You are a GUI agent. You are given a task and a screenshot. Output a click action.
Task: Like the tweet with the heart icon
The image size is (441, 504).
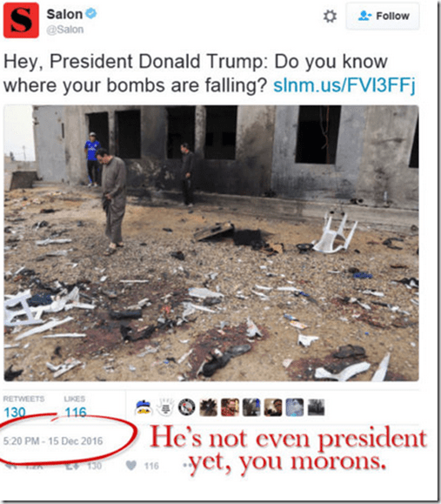click(x=131, y=465)
